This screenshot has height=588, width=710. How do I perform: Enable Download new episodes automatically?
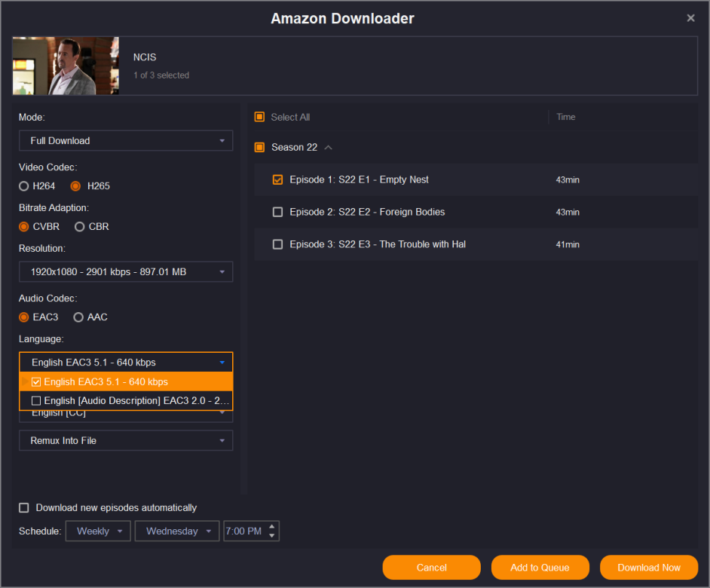(24, 508)
